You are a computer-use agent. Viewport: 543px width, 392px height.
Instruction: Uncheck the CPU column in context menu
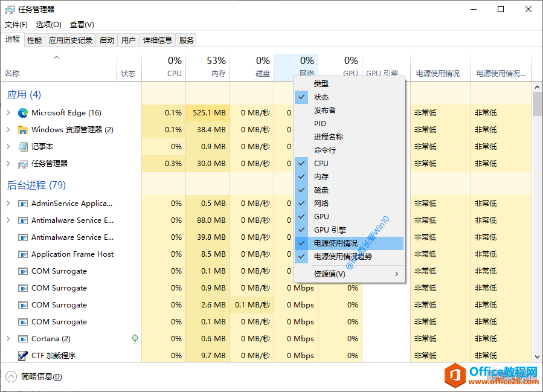321,164
